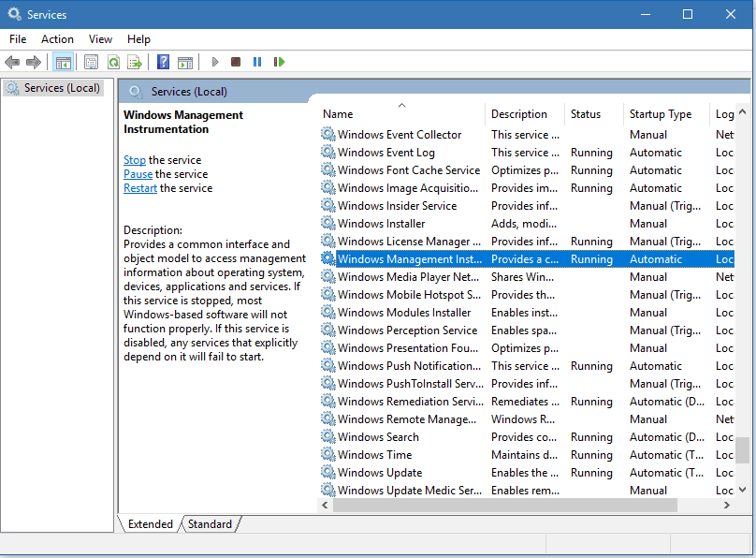Screen dimensions: 756x558
Task: Click gear icon beside Windows Search
Action: pyautogui.click(x=327, y=436)
